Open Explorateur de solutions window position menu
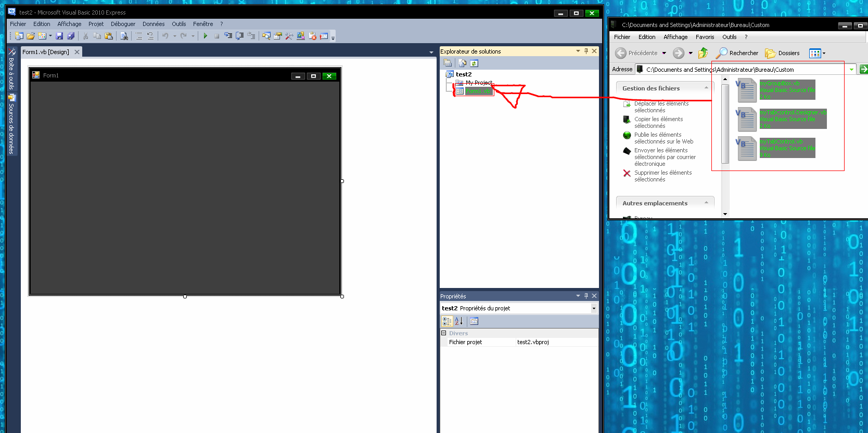Viewport: 868px width, 433px height. coord(578,51)
